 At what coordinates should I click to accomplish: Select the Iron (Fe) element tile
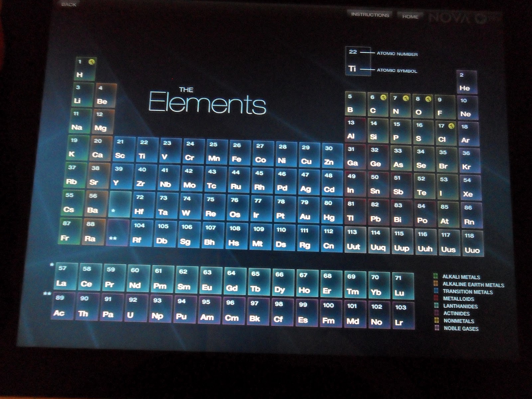pyautogui.click(x=240, y=153)
